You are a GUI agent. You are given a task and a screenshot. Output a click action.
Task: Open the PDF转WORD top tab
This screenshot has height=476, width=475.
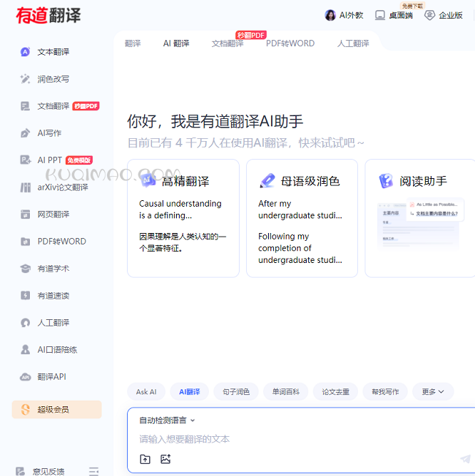pyautogui.click(x=290, y=43)
